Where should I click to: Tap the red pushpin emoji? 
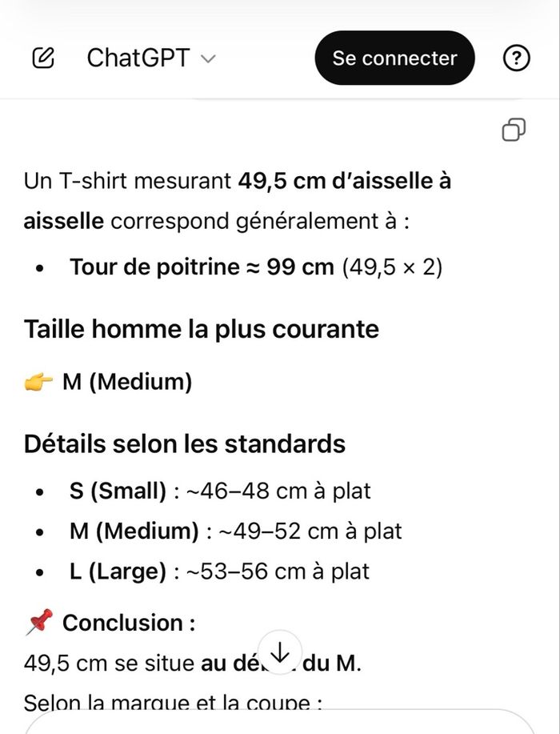point(39,622)
